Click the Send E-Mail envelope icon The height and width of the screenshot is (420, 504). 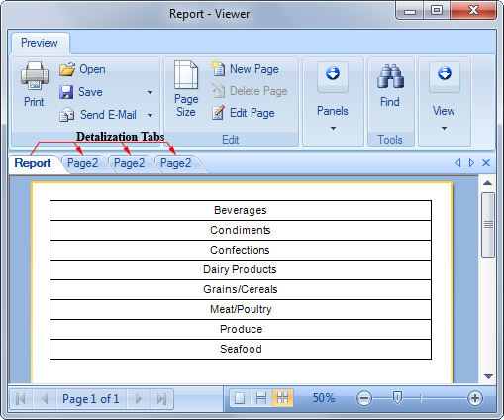pyautogui.click(x=67, y=115)
